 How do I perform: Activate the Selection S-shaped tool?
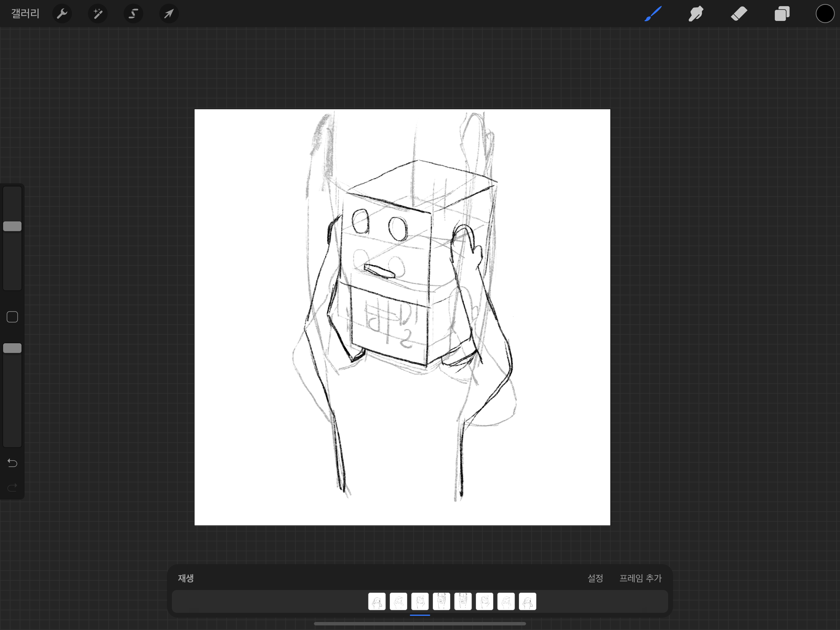pos(133,14)
